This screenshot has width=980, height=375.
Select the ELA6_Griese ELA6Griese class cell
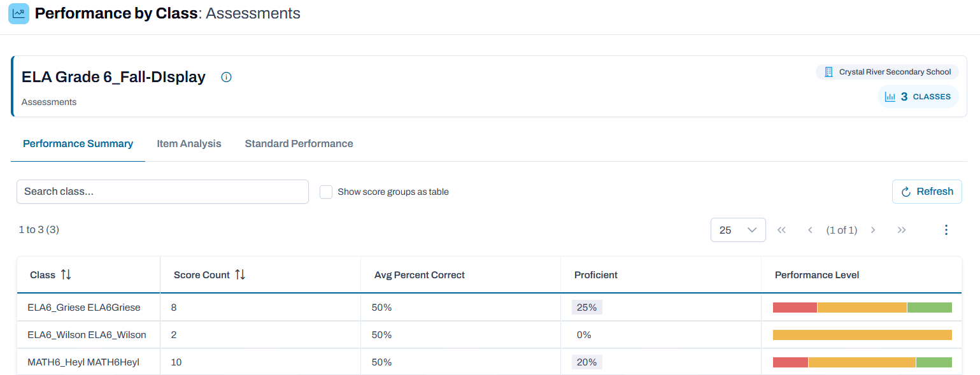coord(89,308)
